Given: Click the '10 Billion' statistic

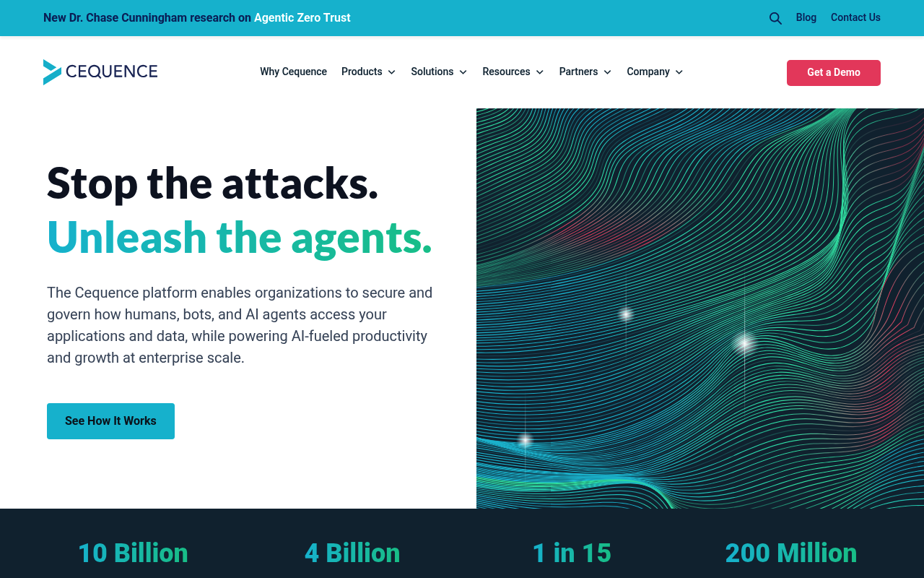Looking at the screenshot, I should [133, 553].
